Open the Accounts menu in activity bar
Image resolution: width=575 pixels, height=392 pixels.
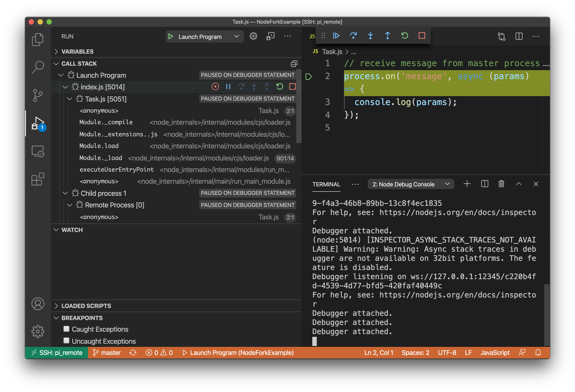pyautogui.click(x=38, y=304)
